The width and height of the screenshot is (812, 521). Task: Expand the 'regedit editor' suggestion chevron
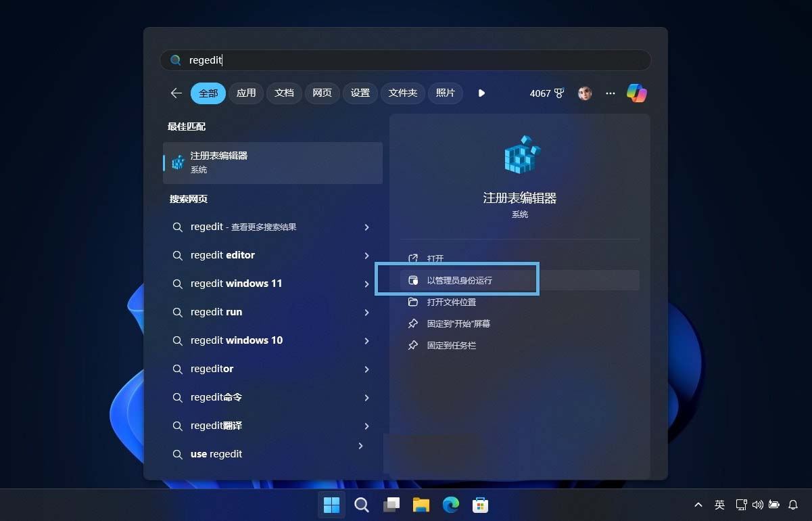(x=366, y=256)
